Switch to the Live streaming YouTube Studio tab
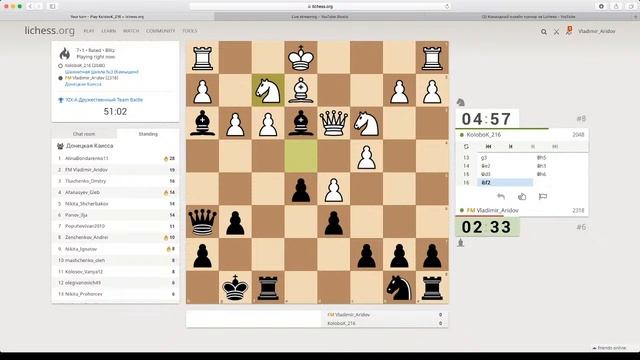Viewport: 640px width, 360px height. click(320, 17)
